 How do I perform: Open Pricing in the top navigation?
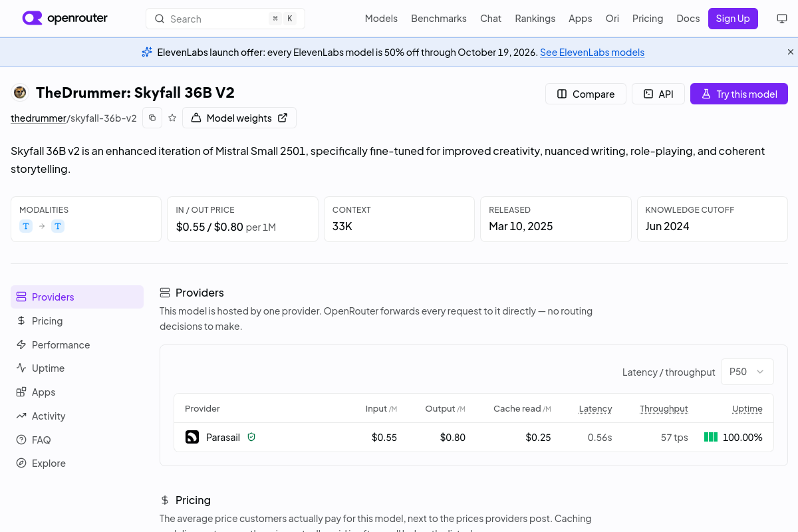click(x=648, y=19)
